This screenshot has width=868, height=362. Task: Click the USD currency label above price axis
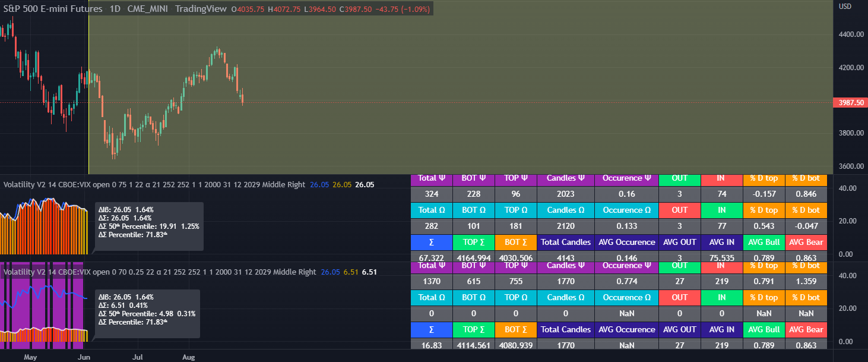[845, 7]
